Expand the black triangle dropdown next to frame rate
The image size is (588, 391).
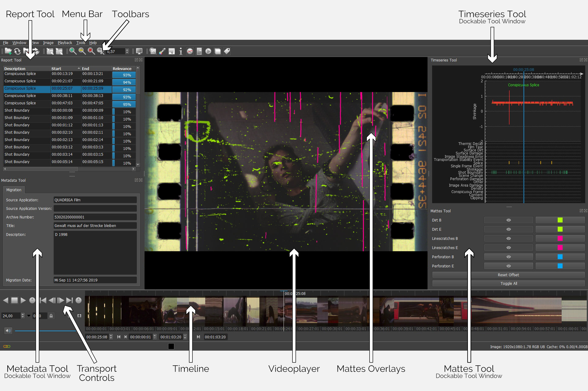pyautogui.click(x=28, y=315)
